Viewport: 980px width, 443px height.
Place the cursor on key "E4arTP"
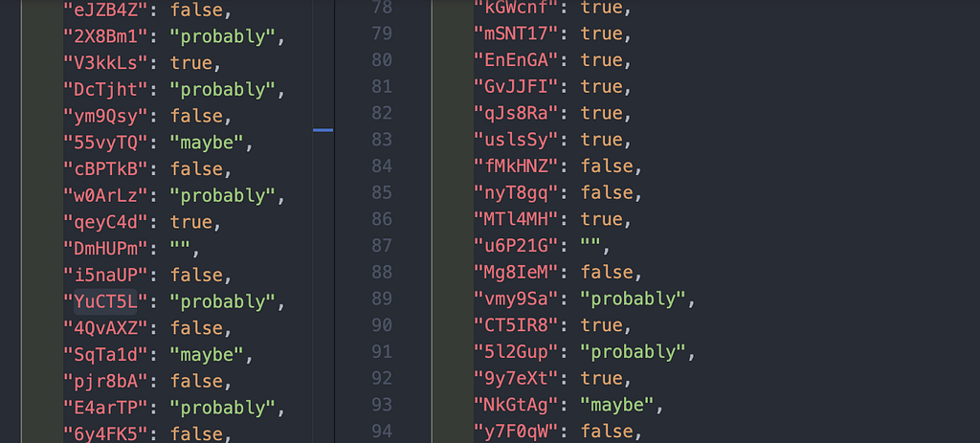(105, 408)
